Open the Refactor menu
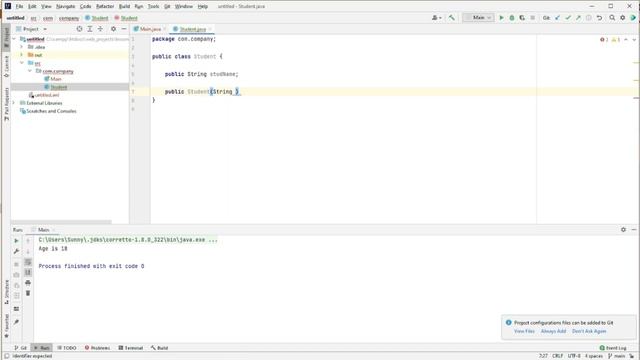 (x=105, y=7)
